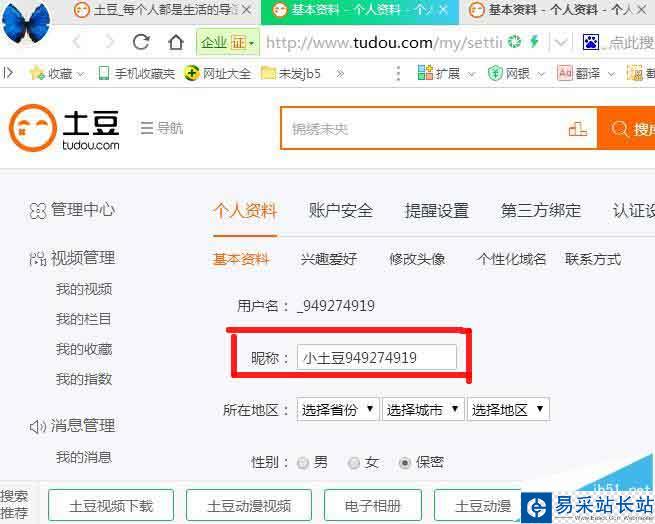Click the username text _949274919
This screenshot has width=655, height=524.
336,306
